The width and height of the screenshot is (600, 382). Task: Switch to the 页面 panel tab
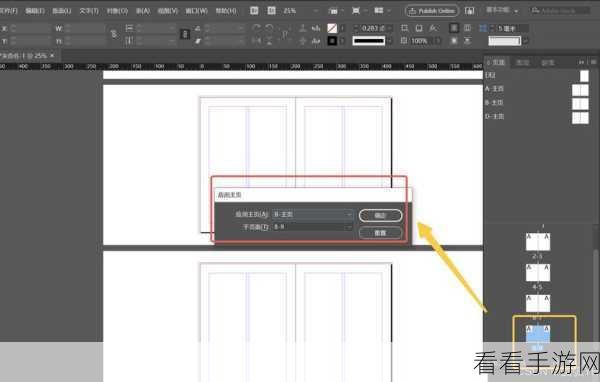[x=496, y=62]
